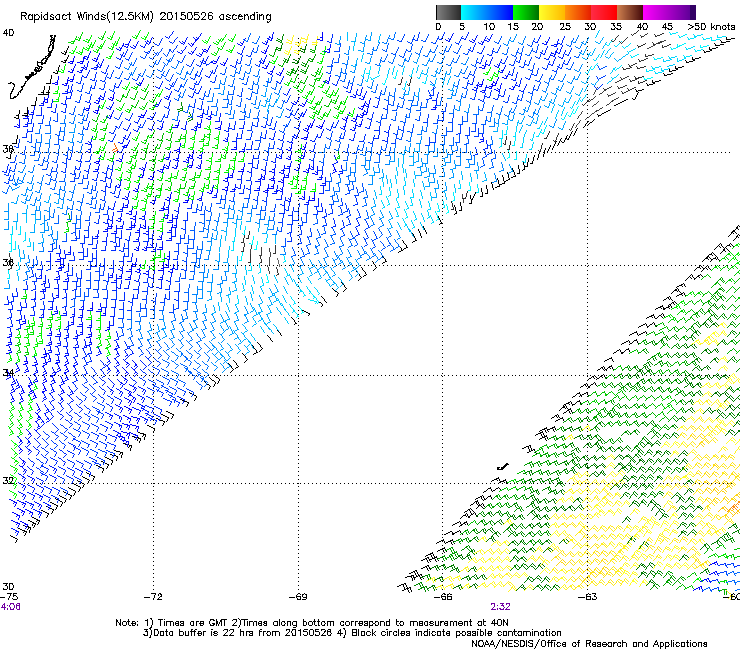Click the longitude label '-72'
Image resolution: width=740 pixels, height=650 pixels.
pyautogui.click(x=153, y=597)
